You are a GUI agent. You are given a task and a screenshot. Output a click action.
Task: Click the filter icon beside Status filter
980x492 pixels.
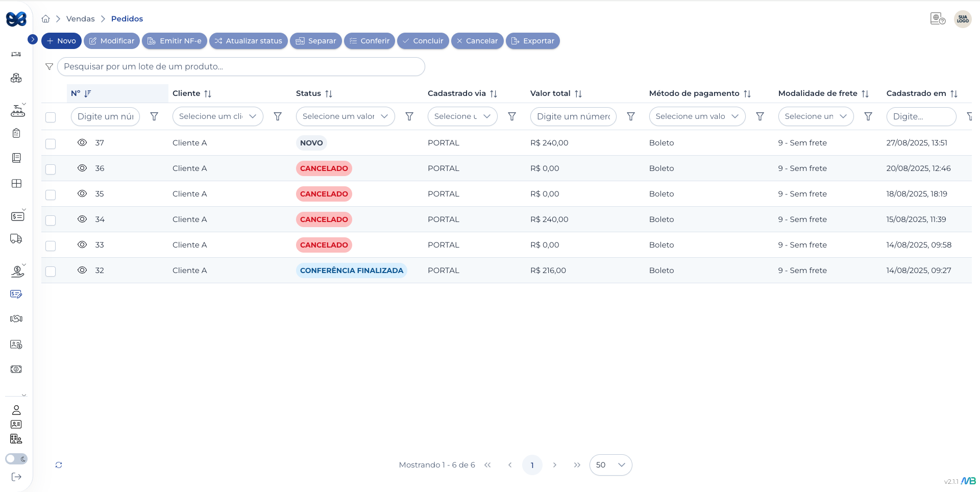coord(409,116)
